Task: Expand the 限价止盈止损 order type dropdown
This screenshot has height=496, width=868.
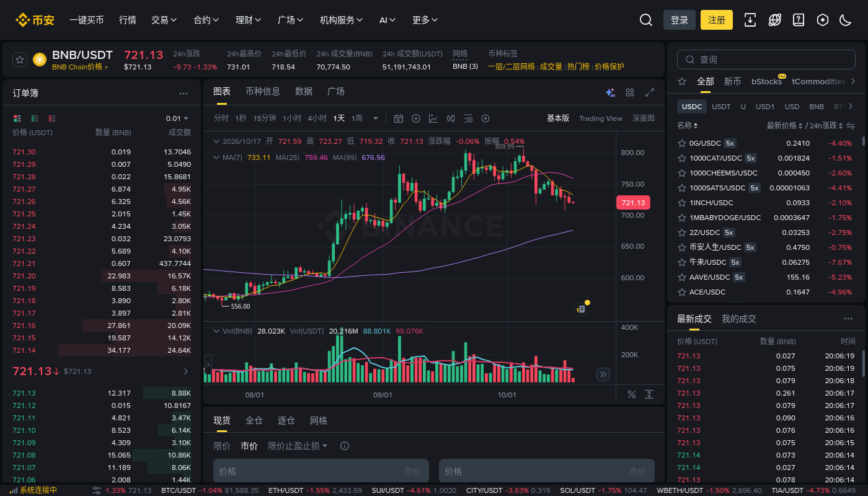Action: click(x=298, y=446)
